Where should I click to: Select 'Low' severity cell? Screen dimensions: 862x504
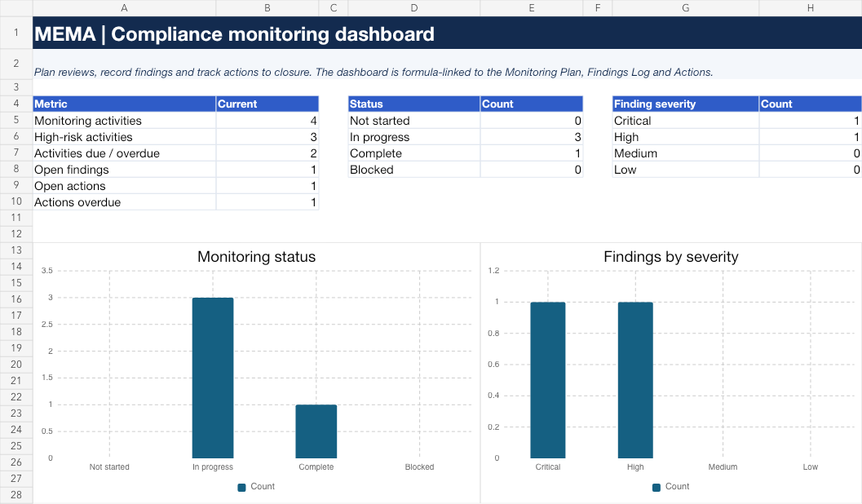pos(686,170)
